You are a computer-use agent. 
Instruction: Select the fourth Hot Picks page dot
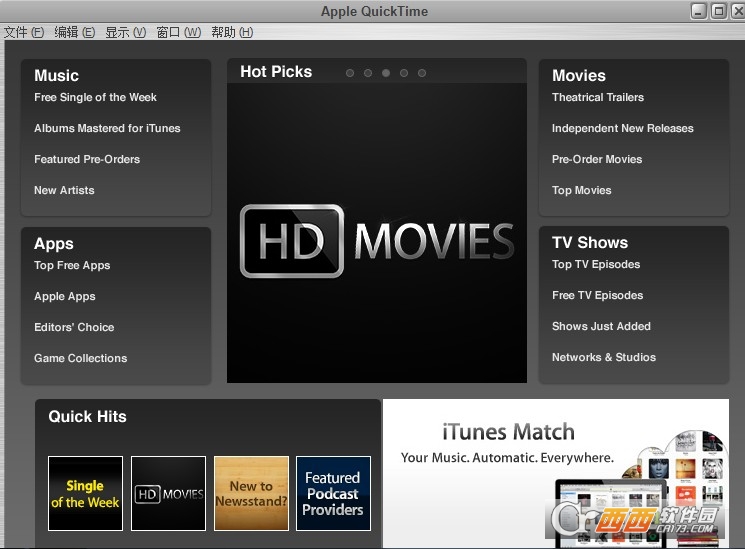click(404, 73)
